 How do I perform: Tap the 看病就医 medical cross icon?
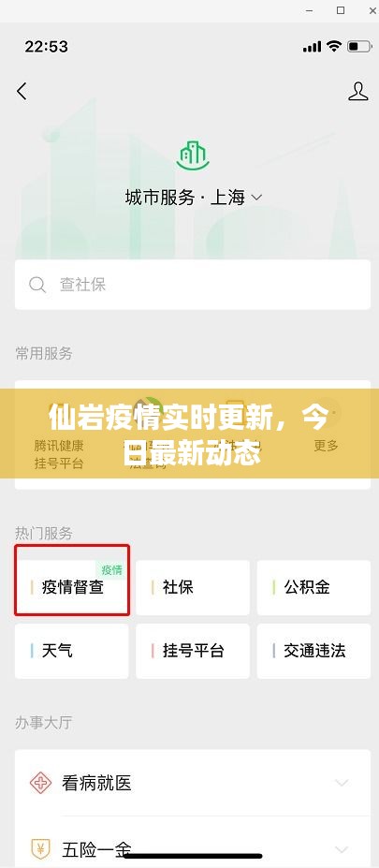[40, 783]
